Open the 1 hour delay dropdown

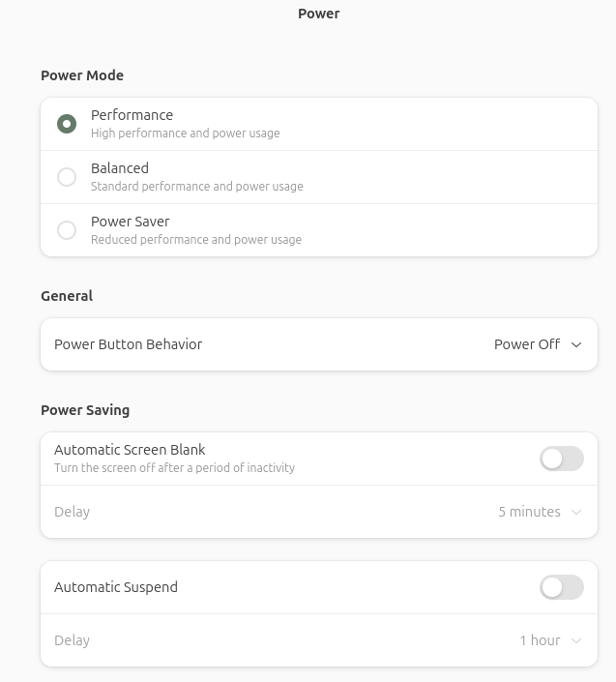tap(540, 640)
